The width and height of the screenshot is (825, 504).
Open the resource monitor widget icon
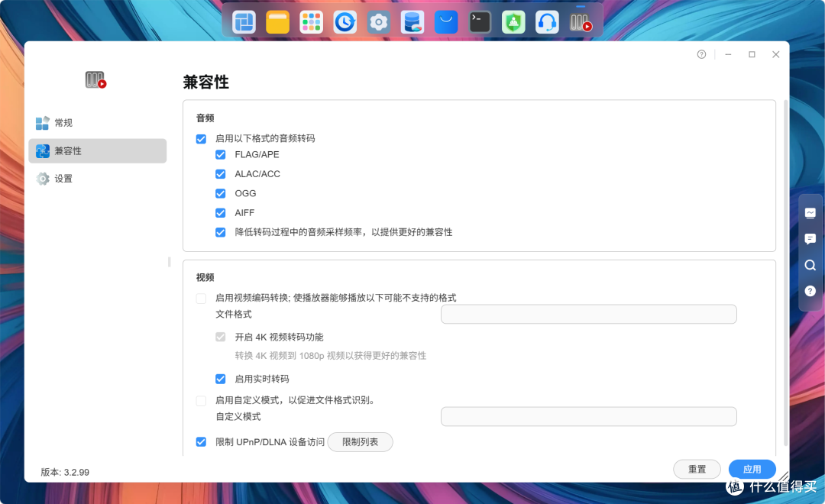click(810, 213)
